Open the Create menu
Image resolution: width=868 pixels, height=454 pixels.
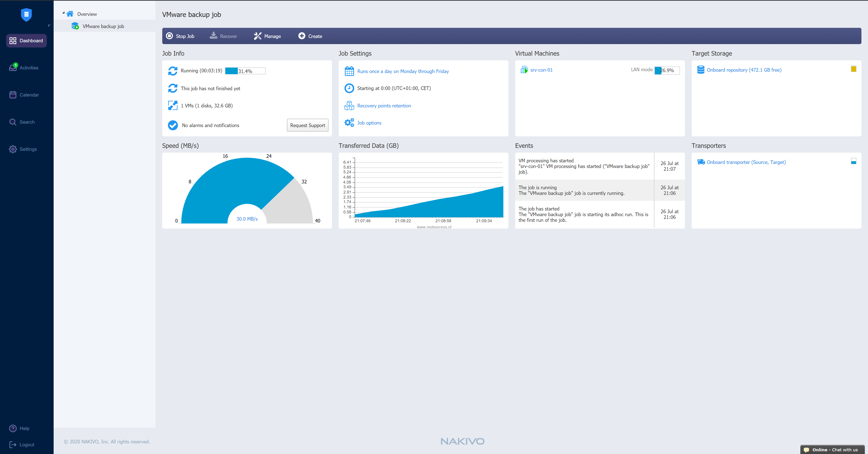(x=310, y=36)
